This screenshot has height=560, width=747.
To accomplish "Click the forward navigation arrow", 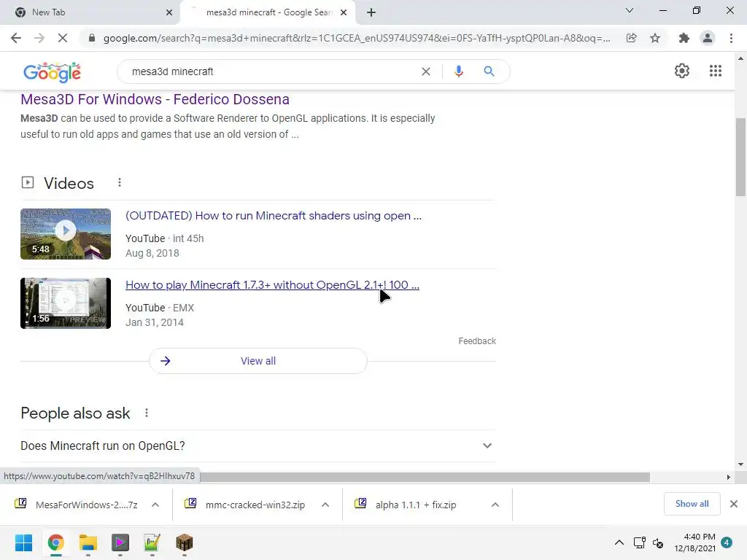I will (39, 38).
